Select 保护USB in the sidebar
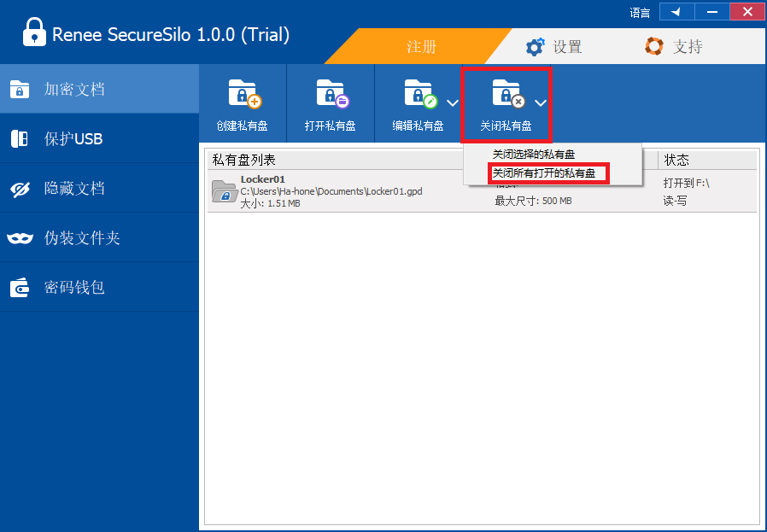 [99, 138]
